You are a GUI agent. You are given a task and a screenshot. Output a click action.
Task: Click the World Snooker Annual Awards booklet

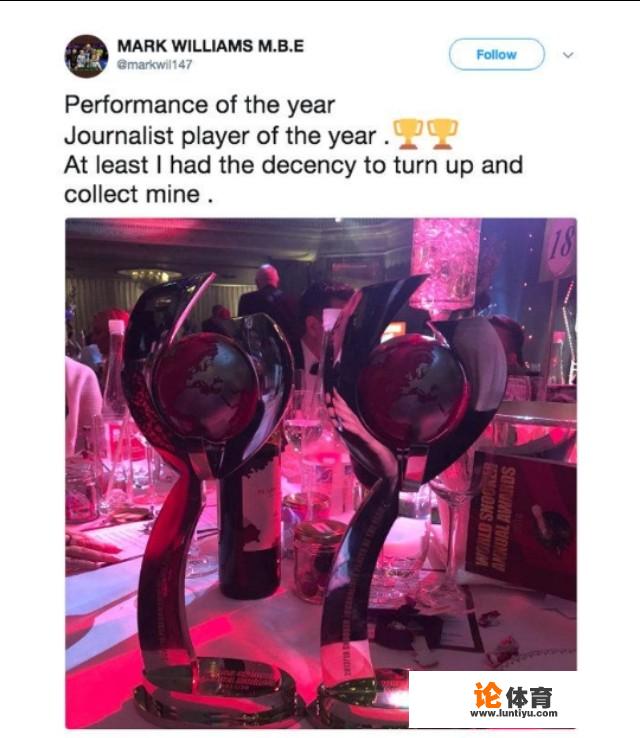[522, 522]
